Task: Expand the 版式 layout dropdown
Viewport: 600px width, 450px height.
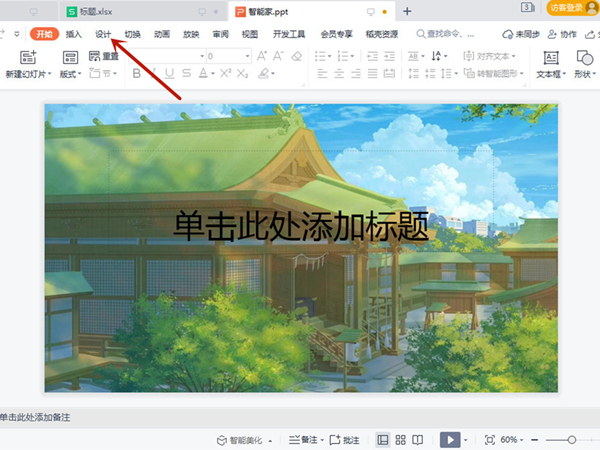Action: (x=69, y=74)
